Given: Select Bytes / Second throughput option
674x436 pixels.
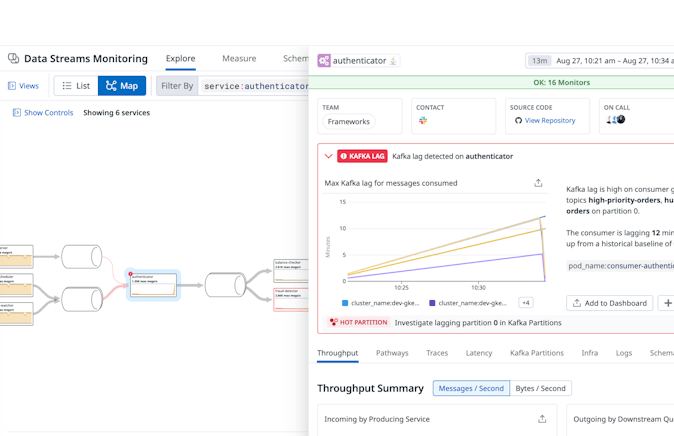Looking at the screenshot, I should click(x=540, y=388).
